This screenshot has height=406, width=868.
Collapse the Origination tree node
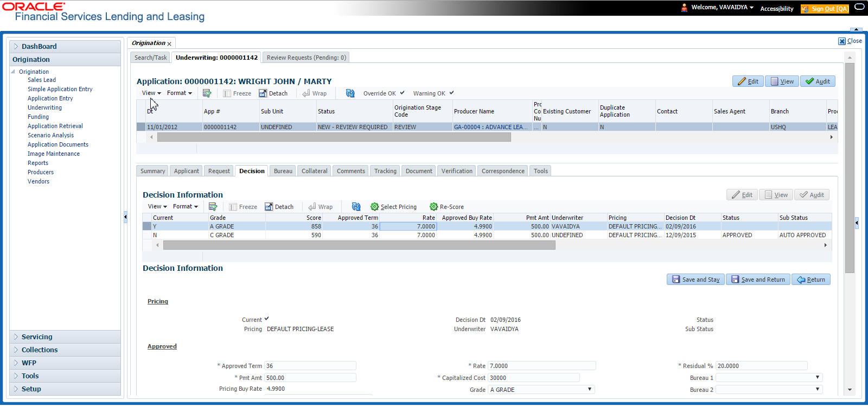coord(14,72)
